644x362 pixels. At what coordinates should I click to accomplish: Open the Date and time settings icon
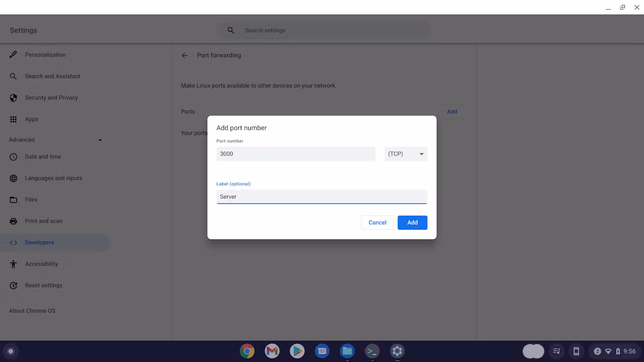click(x=13, y=157)
